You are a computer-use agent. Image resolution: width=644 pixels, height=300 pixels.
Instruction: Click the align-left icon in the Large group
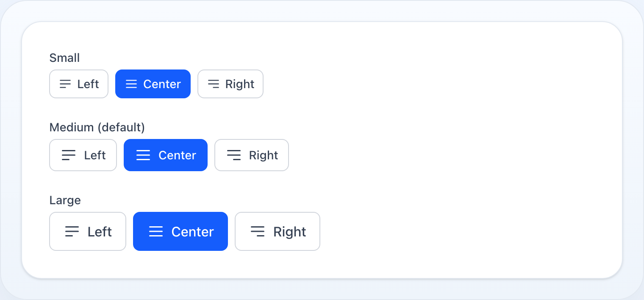72,231
